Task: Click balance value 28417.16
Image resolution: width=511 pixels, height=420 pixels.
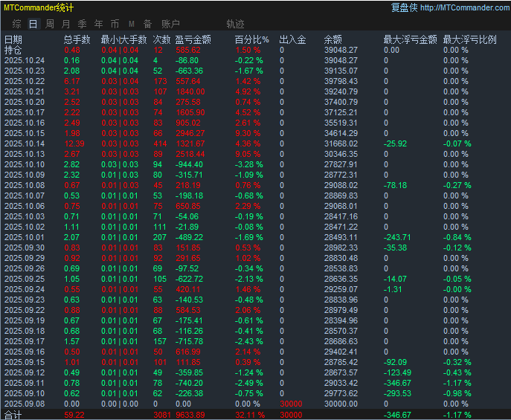Action: [341, 217]
